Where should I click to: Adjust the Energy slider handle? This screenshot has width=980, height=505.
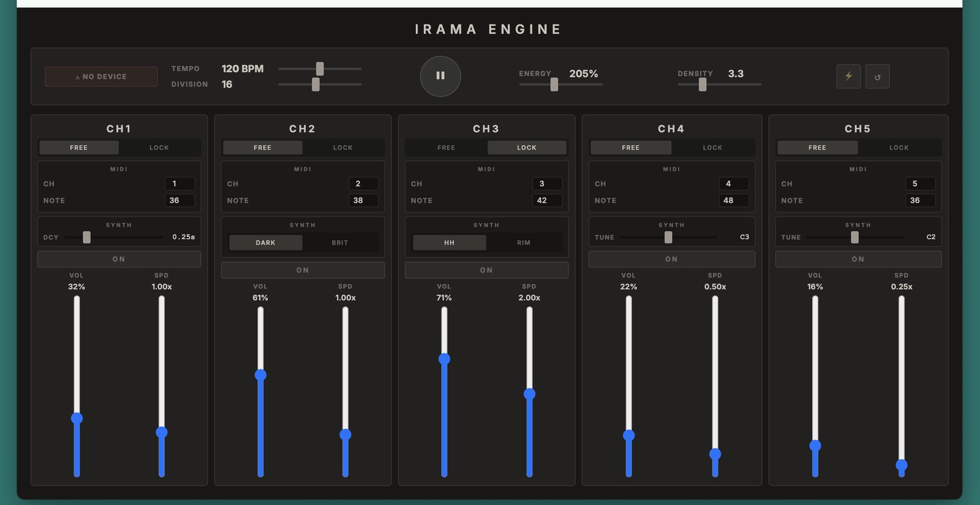click(554, 85)
